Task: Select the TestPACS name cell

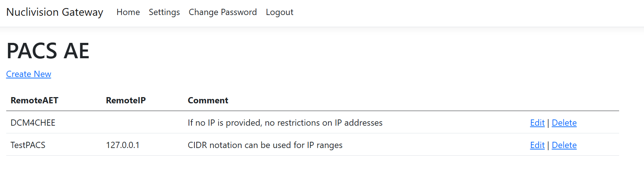Action: (28, 145)
